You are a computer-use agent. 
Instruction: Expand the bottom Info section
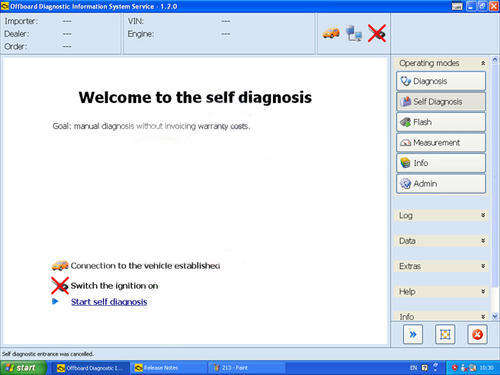pyautogui.click(x=483, y=316)
